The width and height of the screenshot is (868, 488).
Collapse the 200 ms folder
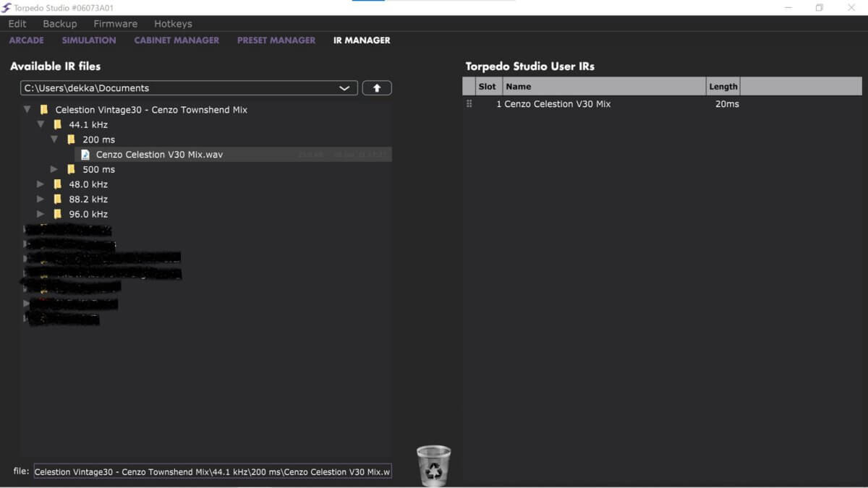(x=55, y=140)
